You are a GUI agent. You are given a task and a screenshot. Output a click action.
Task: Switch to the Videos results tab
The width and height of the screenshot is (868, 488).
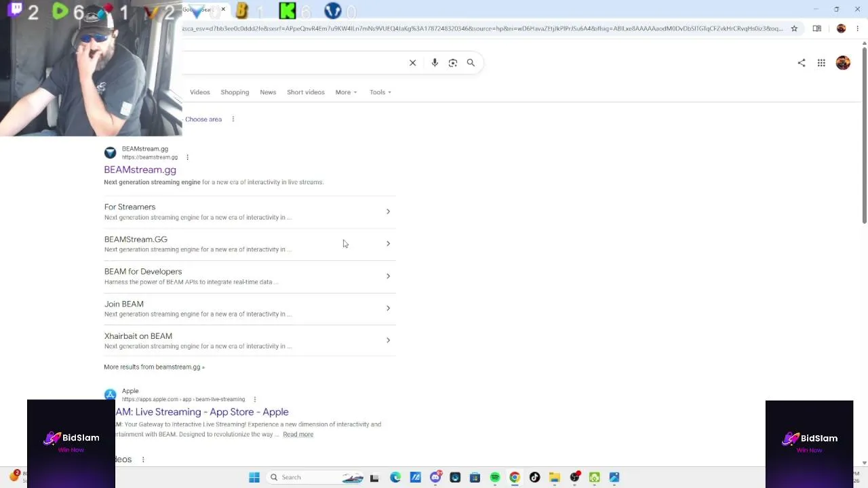point(200,92)
